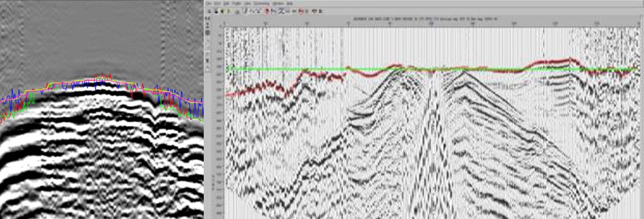
Task: Click the green horizontal line on the section
Action: coord(431,69)
